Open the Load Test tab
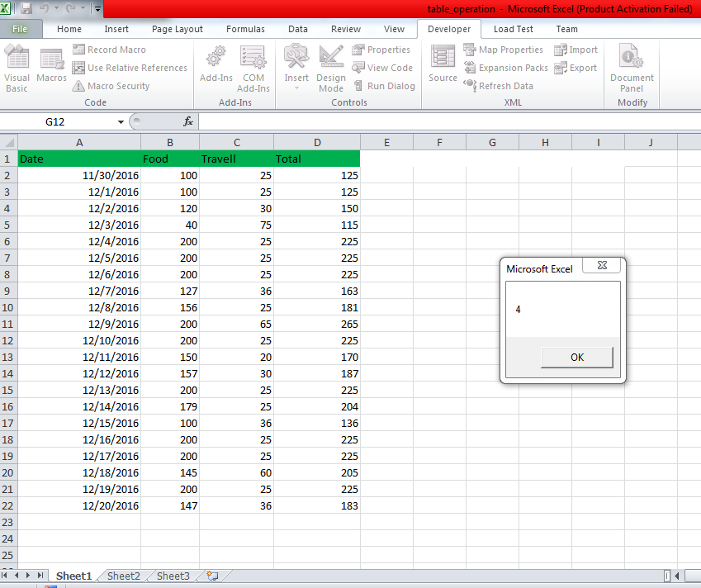The height and width of the screenshot is (588, 701). coord(513,29)
